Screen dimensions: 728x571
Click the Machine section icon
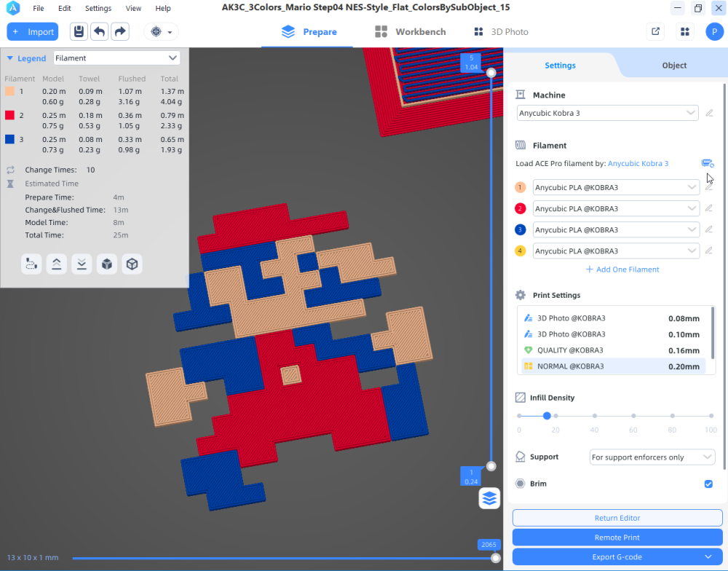(521, 95)
